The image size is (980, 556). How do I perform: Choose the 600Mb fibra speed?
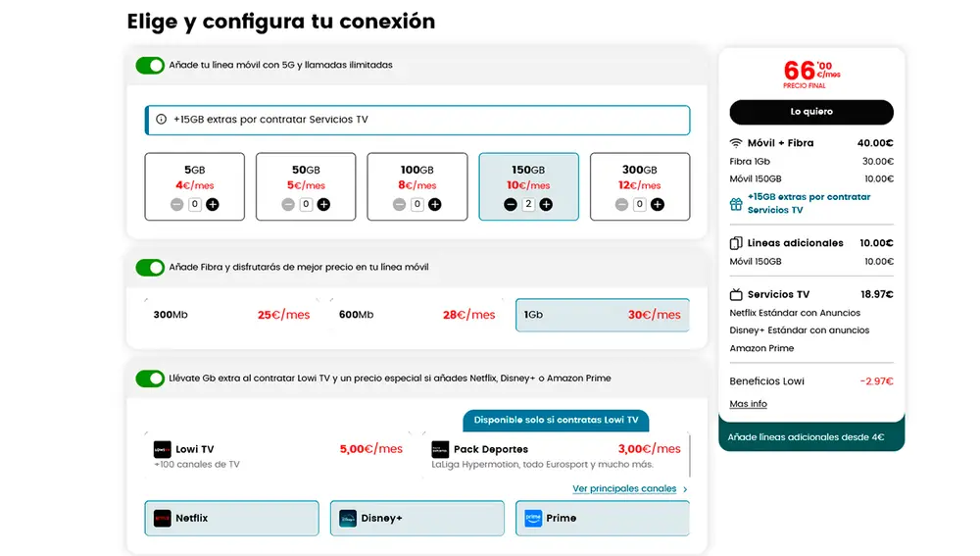point(416,315)
